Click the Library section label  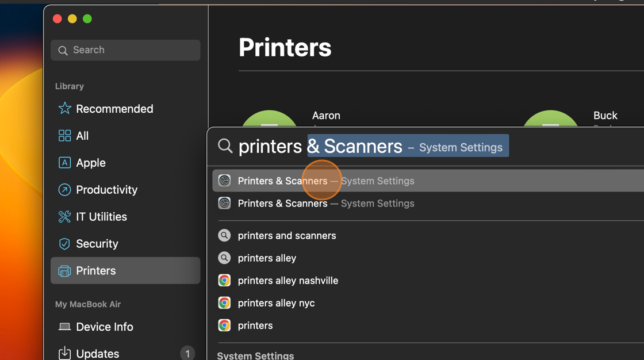coord(70,86)
